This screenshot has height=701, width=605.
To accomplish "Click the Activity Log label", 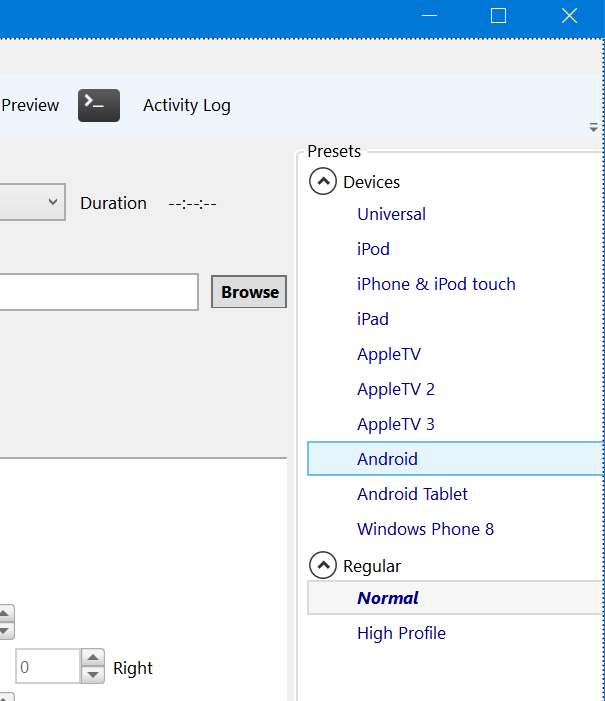I will coord(186,106).
